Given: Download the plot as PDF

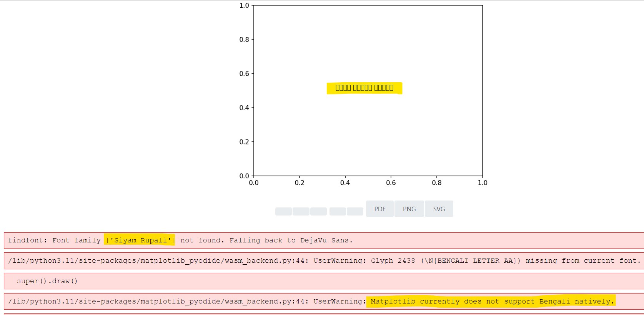Looking at the screenshot, I should coord(379,209).
